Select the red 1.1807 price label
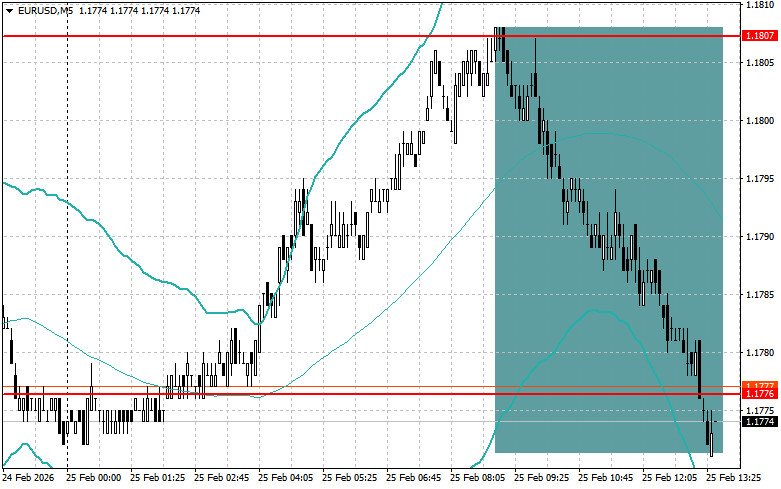 pos(760,36)
